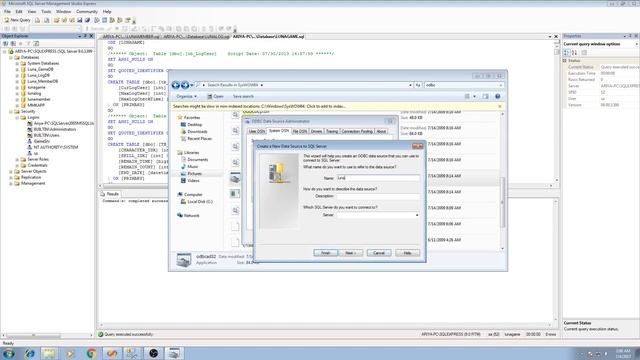Click the Explorer search box containing odbc
This screenshot has width=640, height=360.
click(464, 85)
